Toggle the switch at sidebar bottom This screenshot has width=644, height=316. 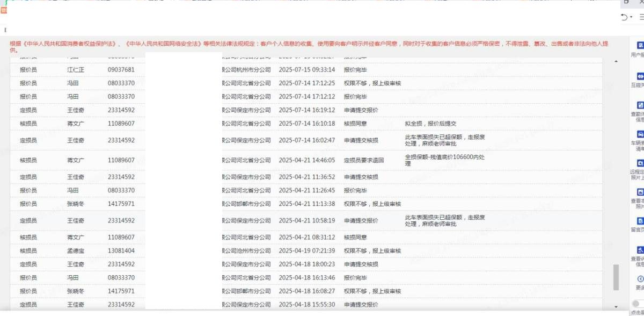(x=636, y=304)
